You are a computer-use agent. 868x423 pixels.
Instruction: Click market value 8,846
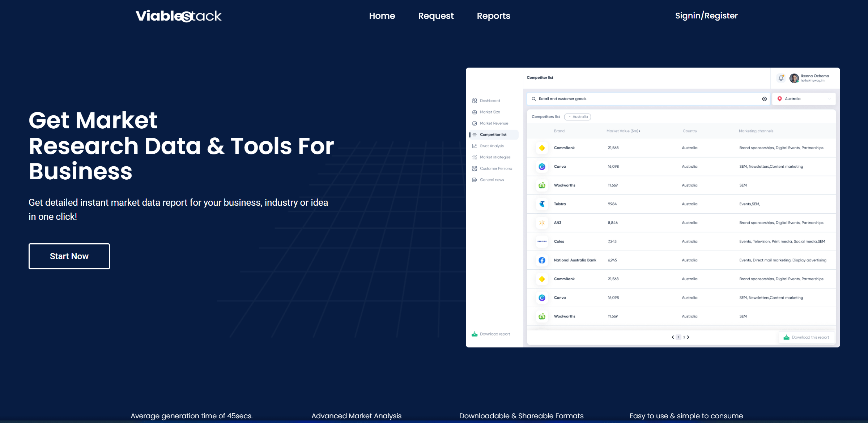click(x=613, y=223)
